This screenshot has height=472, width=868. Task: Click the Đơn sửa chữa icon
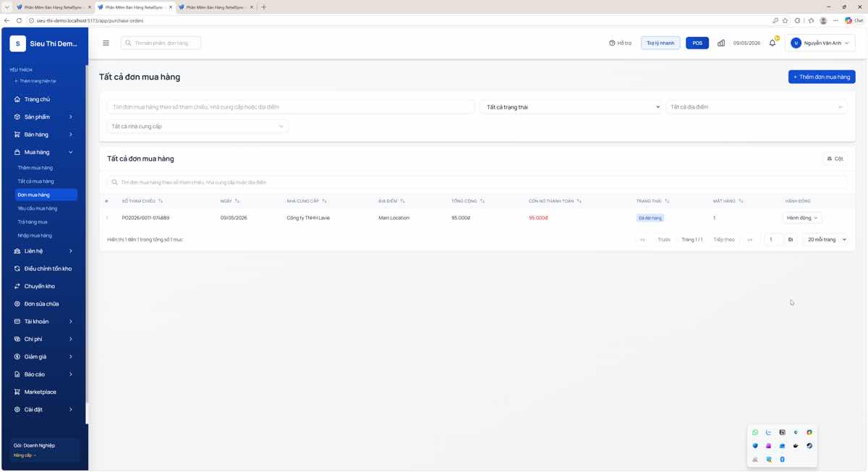(x=17, y=304)
